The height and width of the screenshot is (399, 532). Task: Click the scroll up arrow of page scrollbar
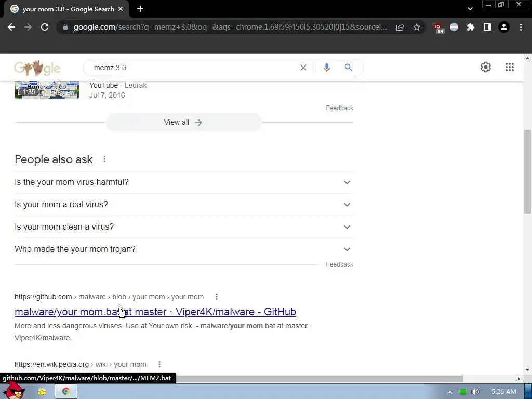527,58
